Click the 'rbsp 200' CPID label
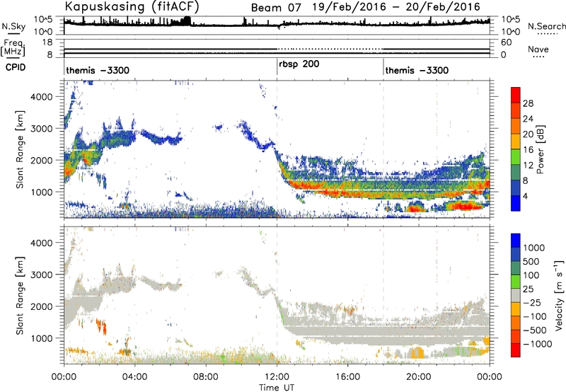Screen dimensions: 566x392 [x=299, y=64]
